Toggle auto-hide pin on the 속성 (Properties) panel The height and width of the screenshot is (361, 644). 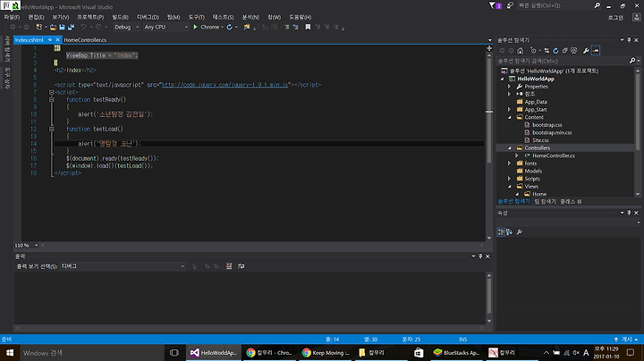(x=629, y=213)
